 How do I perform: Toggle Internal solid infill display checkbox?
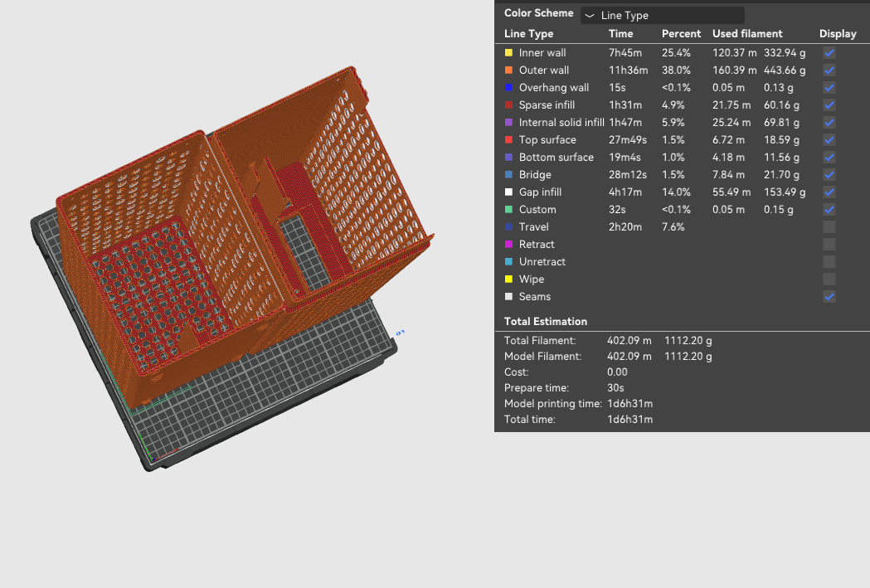[x=829, y=123]
